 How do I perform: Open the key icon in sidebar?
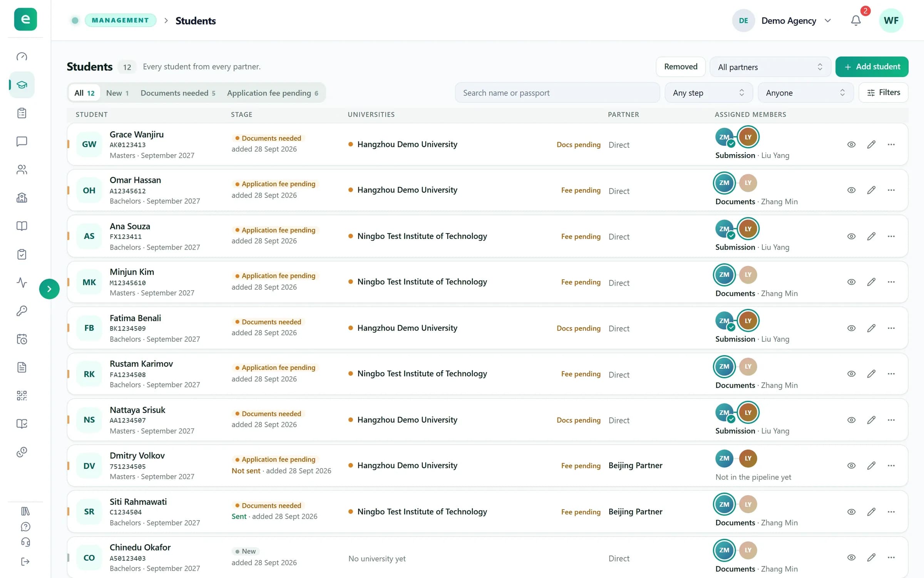tap(22, 311)
